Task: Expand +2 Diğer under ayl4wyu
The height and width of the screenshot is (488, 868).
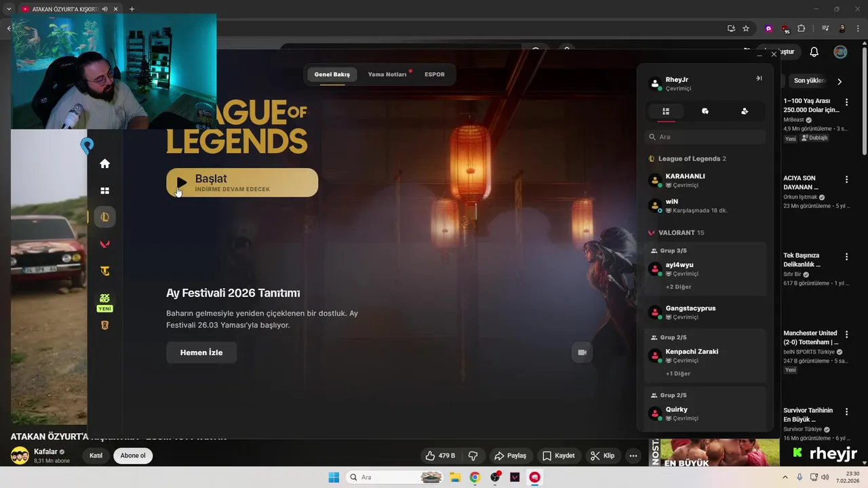Action: tap(678, 287)
